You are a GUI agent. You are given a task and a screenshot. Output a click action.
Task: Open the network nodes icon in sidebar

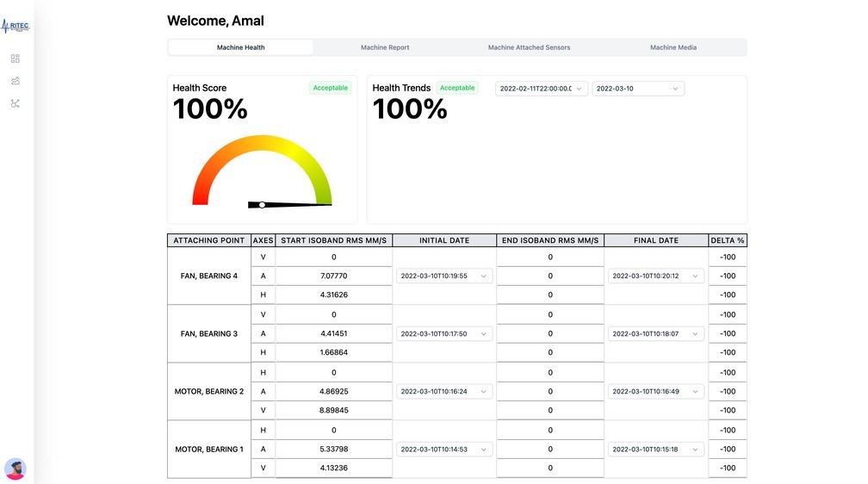15,103
